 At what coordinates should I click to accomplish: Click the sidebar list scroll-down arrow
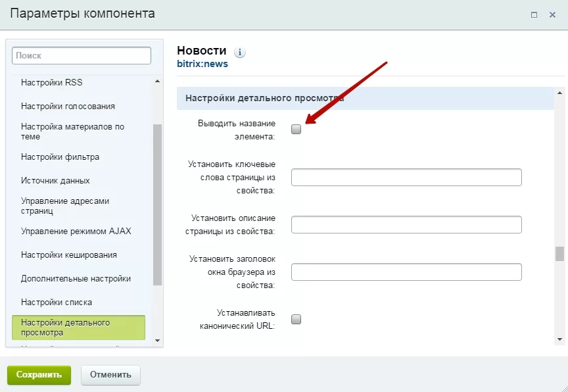pyautogui.click(x=157, y=341)
